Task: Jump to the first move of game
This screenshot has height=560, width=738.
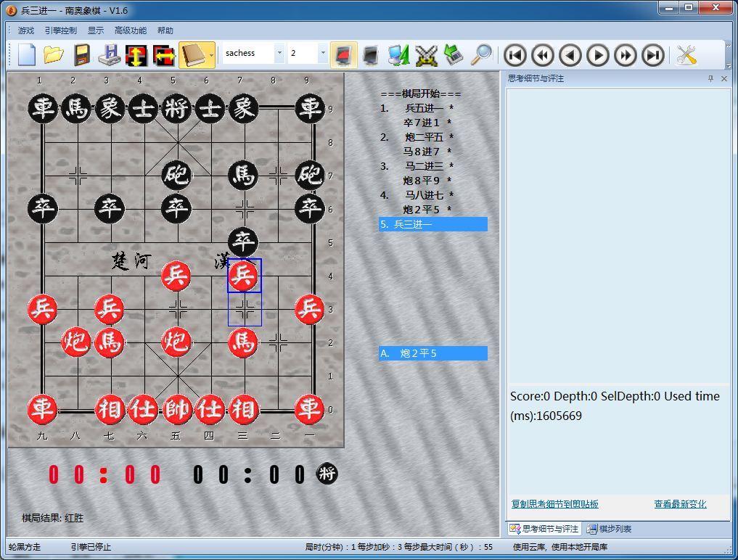Action: [x=515, y=55]
